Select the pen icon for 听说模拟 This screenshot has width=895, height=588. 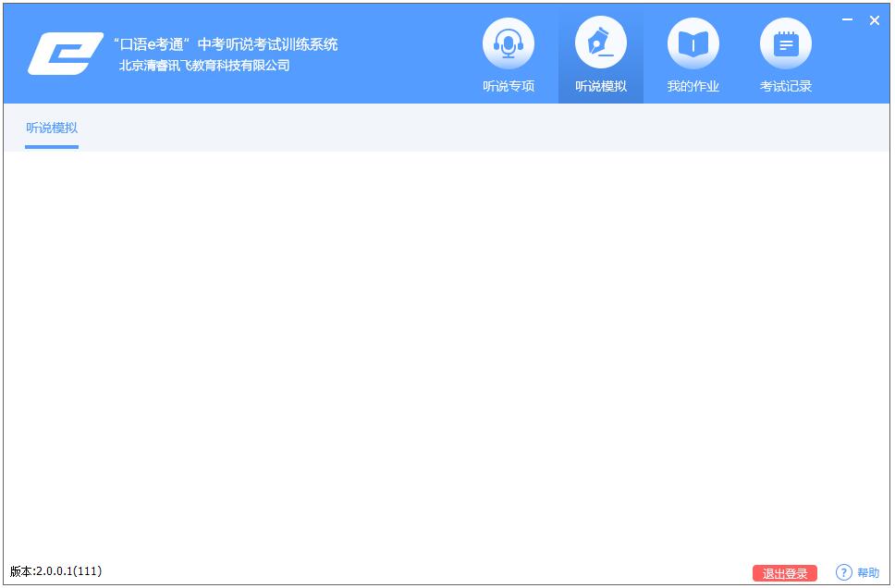tap(601, 43)
